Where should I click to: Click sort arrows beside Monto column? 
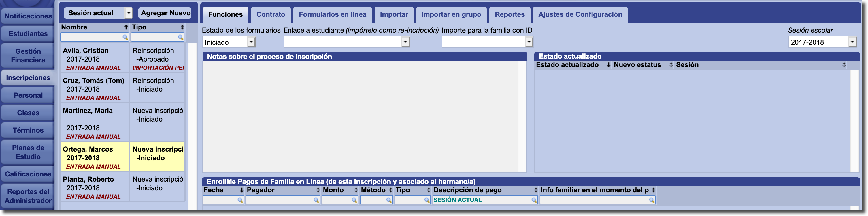pyautogui.click(x=356, y=190)
